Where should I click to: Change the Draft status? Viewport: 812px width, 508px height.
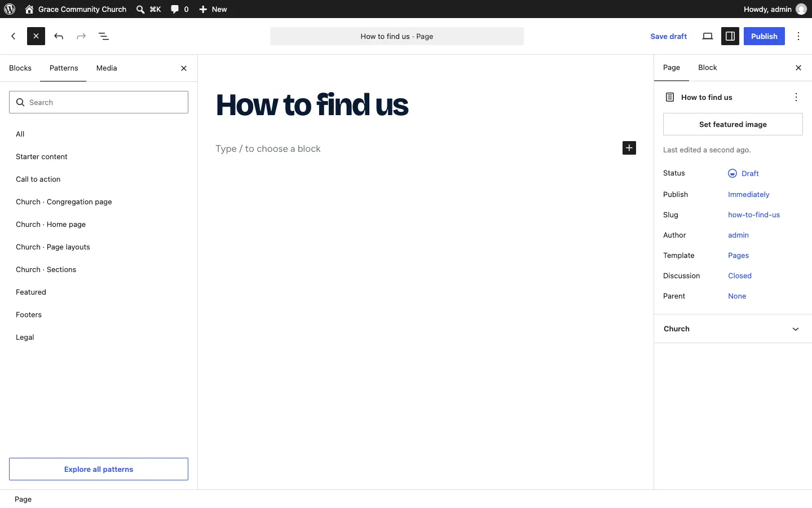744,173
